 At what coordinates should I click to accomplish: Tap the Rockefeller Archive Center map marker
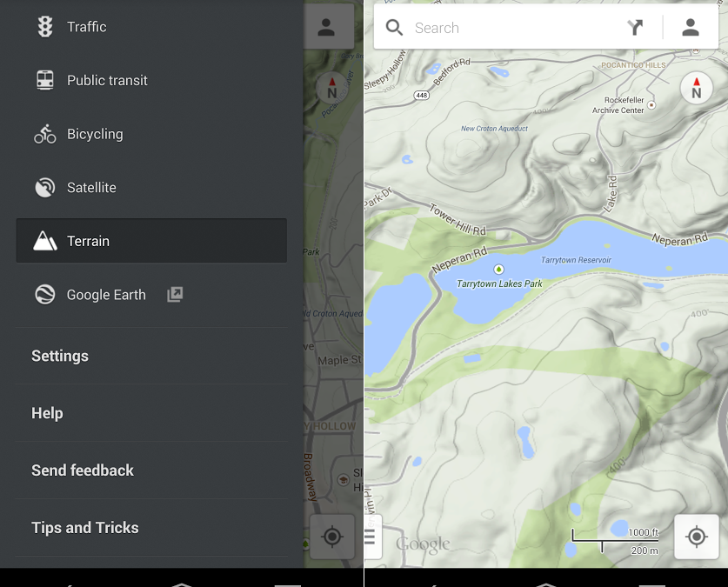(x=651, y=105)
